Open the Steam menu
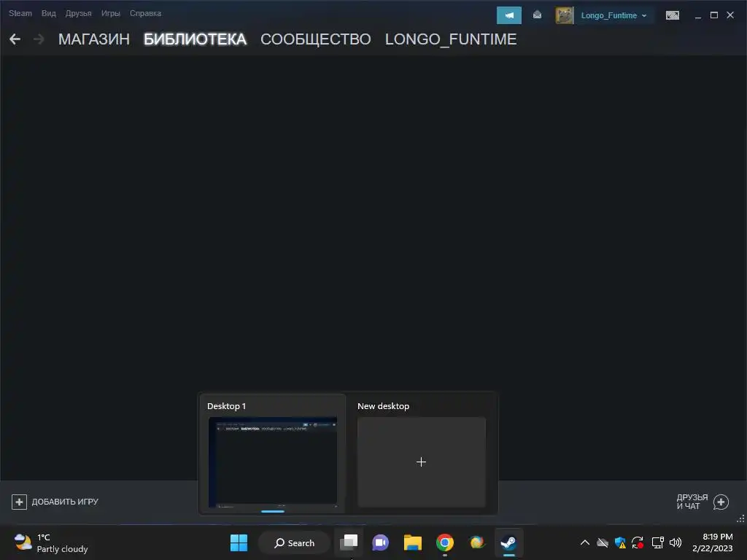 20,13
